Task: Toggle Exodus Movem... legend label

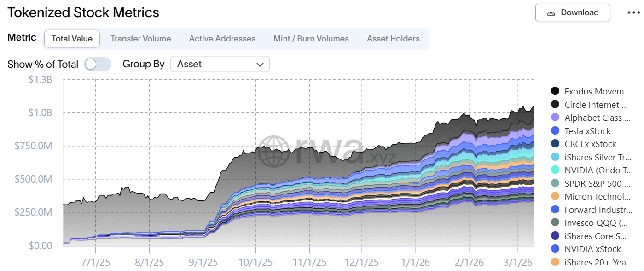Action: pos(598,91)
